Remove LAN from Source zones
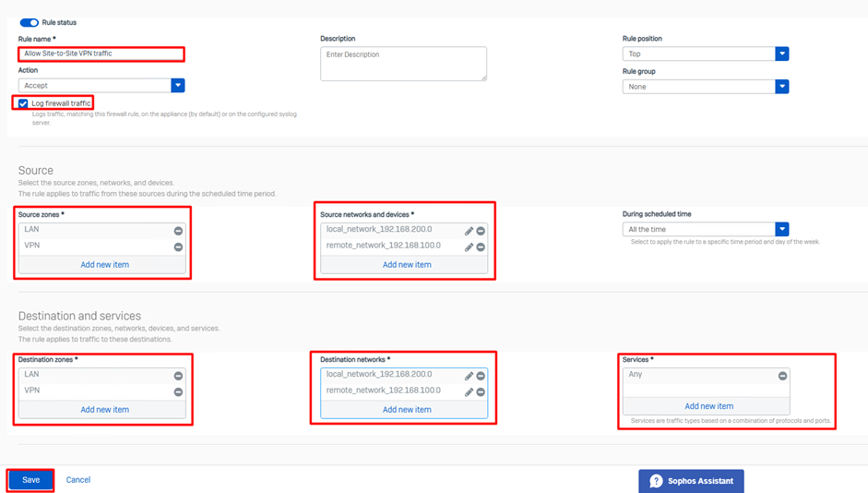 tap(178, 231)
